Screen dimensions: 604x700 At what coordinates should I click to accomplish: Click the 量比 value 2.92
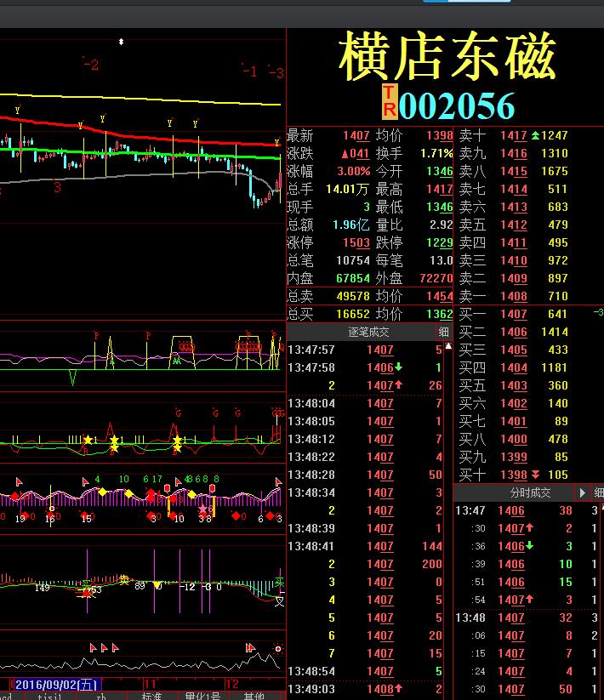pos(441,225)
